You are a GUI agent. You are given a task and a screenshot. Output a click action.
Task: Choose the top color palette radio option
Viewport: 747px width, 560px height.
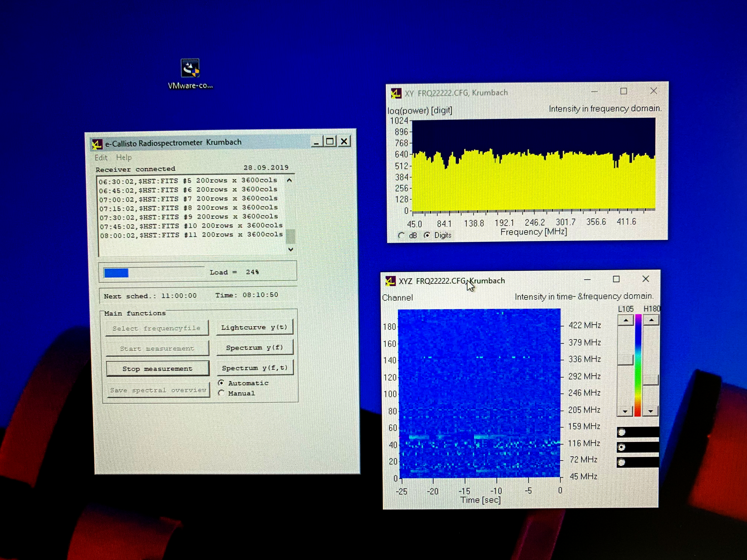[x=622, y=432]
